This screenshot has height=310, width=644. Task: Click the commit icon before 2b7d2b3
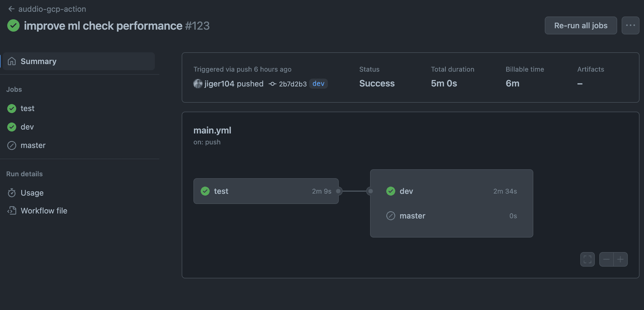(272, 84)
